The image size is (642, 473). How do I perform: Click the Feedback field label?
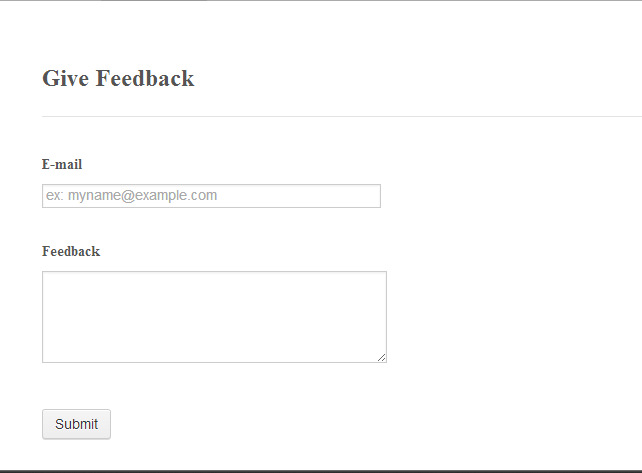point(71,252)
